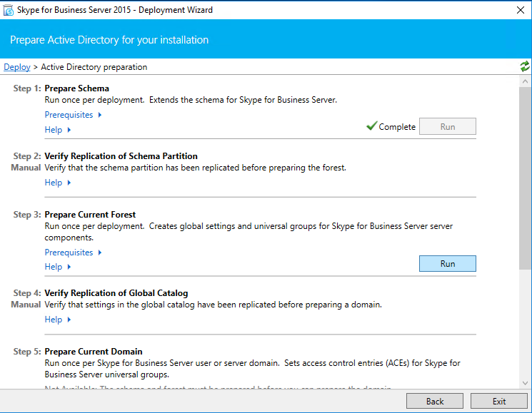Click the green refresh icon
Viewport: 532px width, 413px height.
[x=525, y=66]
